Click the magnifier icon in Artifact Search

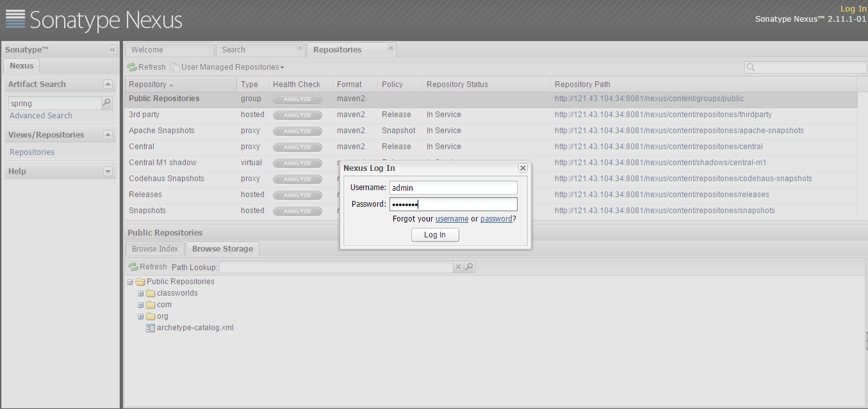coord(107,102)
